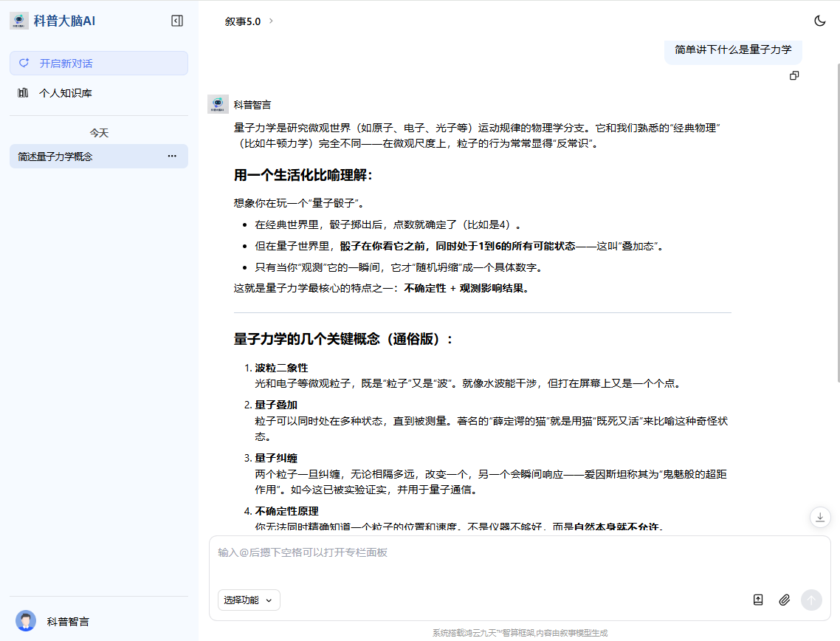
Task: Toggle dark mode with the moon icon
Action: 819,21
